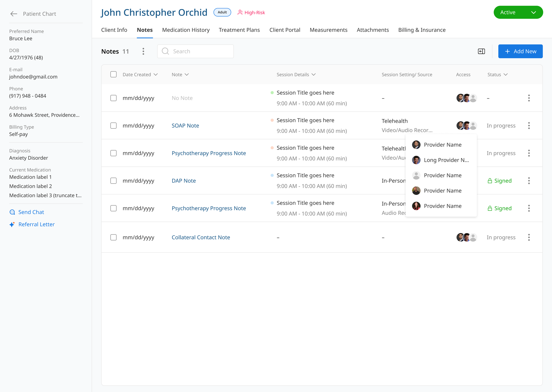
Task: Check the DAP Note row checkbox
Action: click(x=113, y=181)
